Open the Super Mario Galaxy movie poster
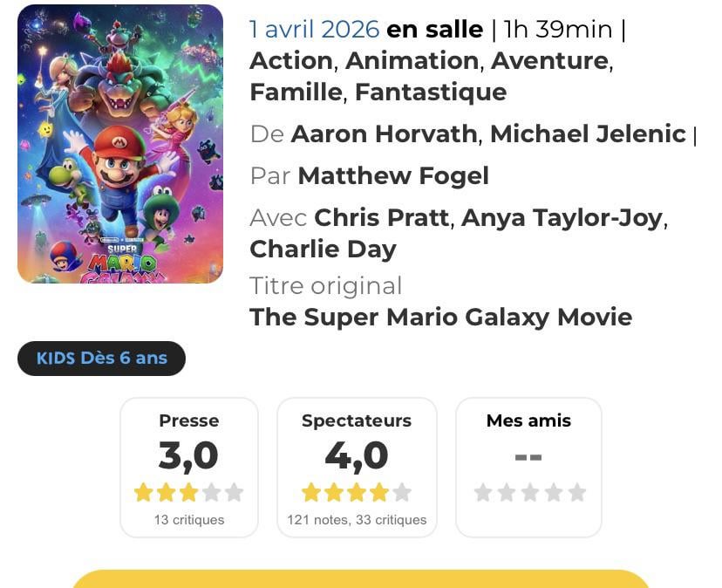 (120, 144)
